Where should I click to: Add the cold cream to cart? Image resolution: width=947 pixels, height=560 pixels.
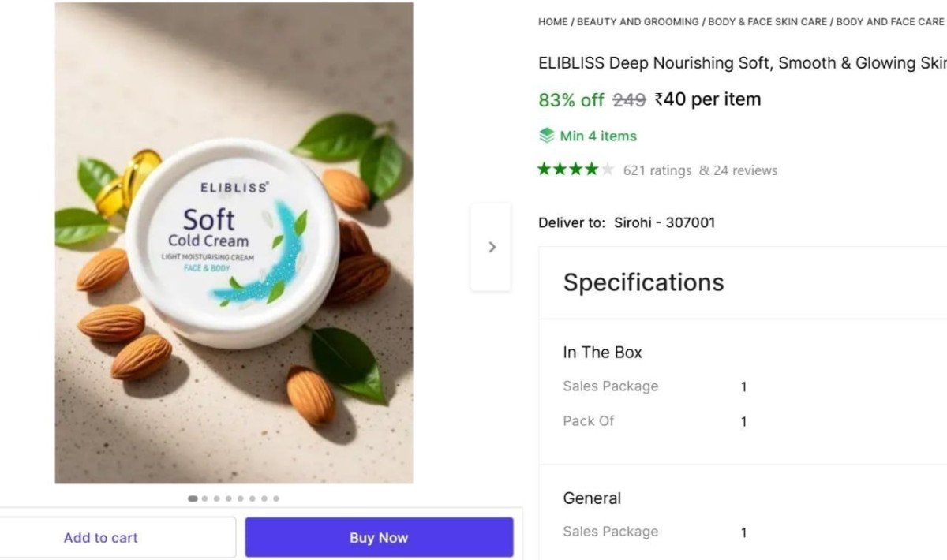point(101,538)
